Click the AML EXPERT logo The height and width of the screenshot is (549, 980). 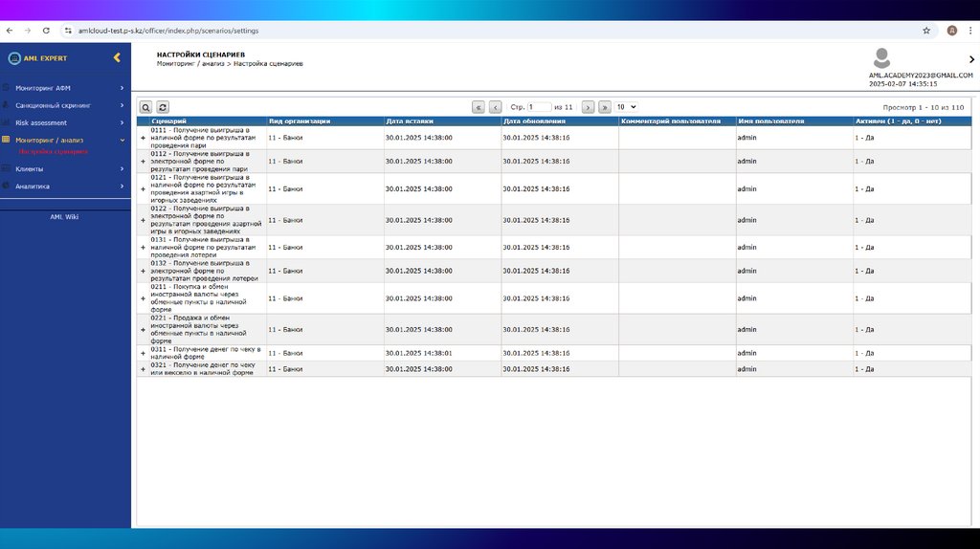pyautogui.click(x=37, y=58)
